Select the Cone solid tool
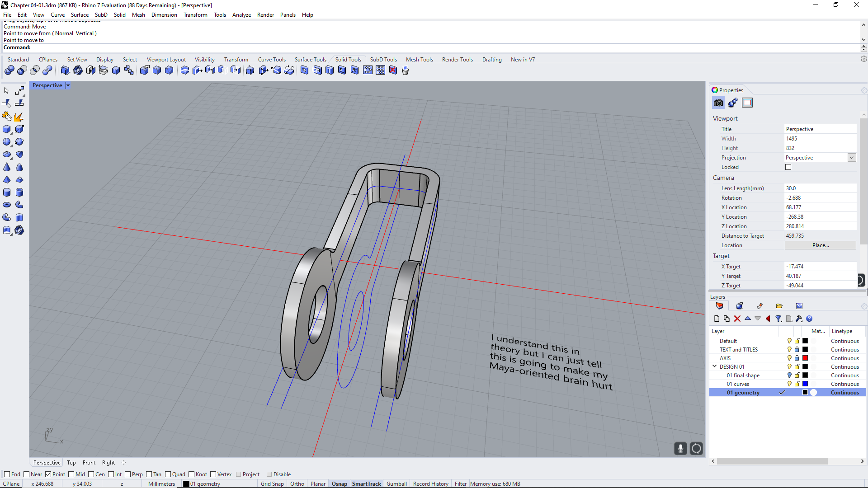Image resolution: width=868 pixels, height=488 pixels. click(7, 167)
